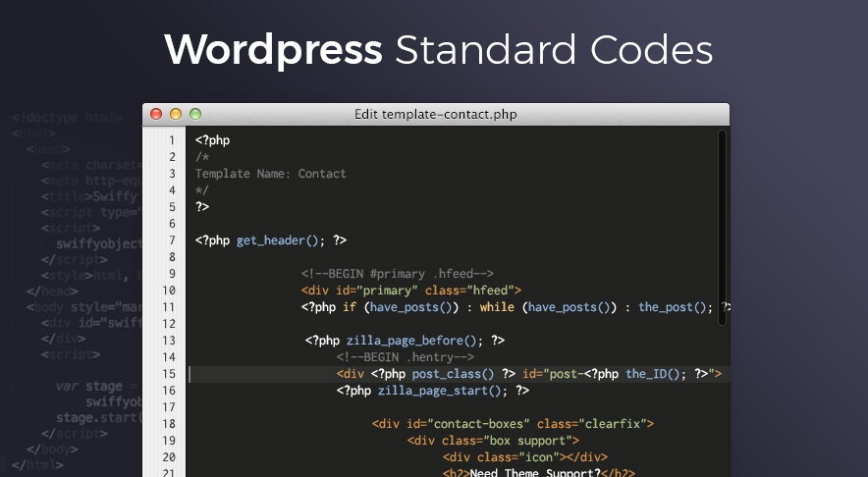Click the 'zilla_page_start();' call

[443, 391]
